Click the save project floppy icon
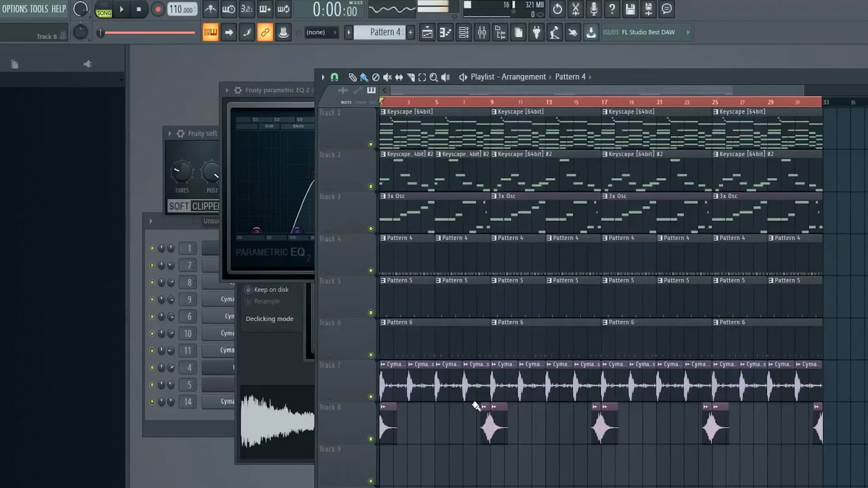This screenshot has width=868, height=488. click(x=630, y=9)
